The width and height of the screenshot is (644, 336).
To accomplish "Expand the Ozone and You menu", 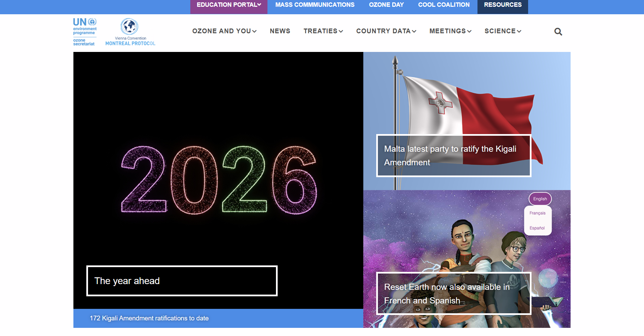I will click(x=224, y=31).
